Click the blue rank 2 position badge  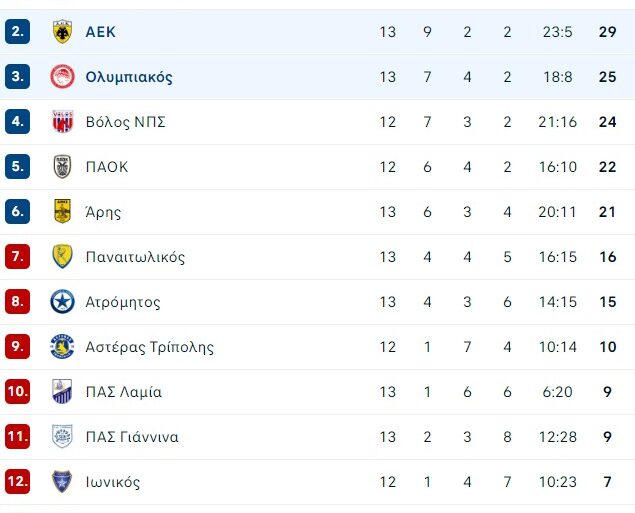pos(17,32)
